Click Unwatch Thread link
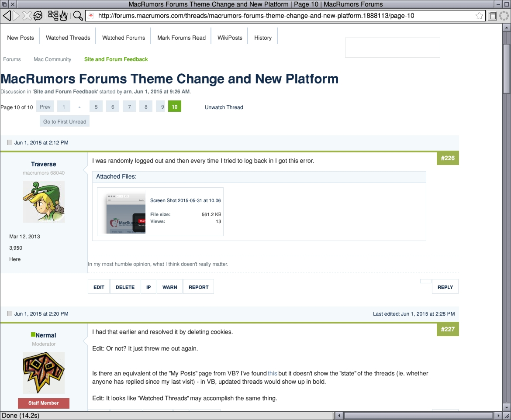This screenshot has width=511, height=420. pyautogui.click(x=224, y=107)
